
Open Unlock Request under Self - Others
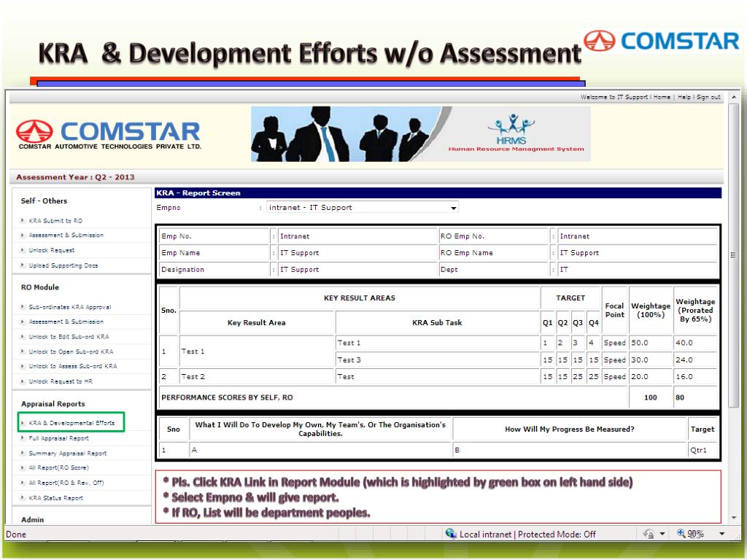(x=52, y=251)
